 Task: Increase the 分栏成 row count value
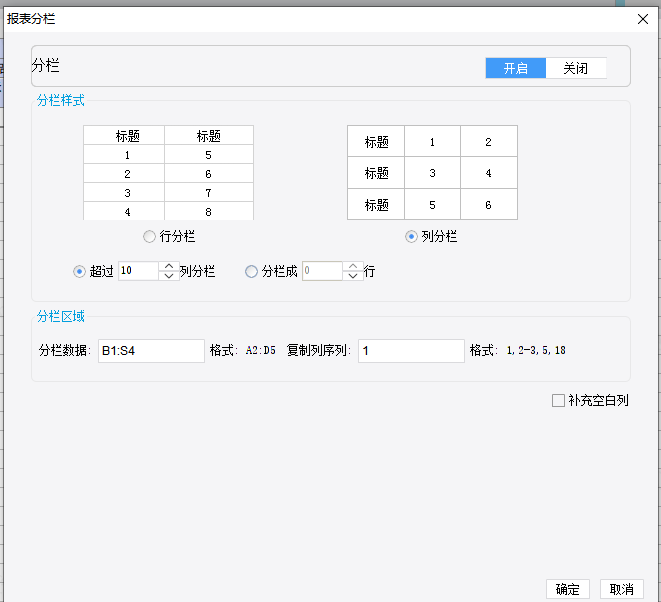(x=352, y=266)
